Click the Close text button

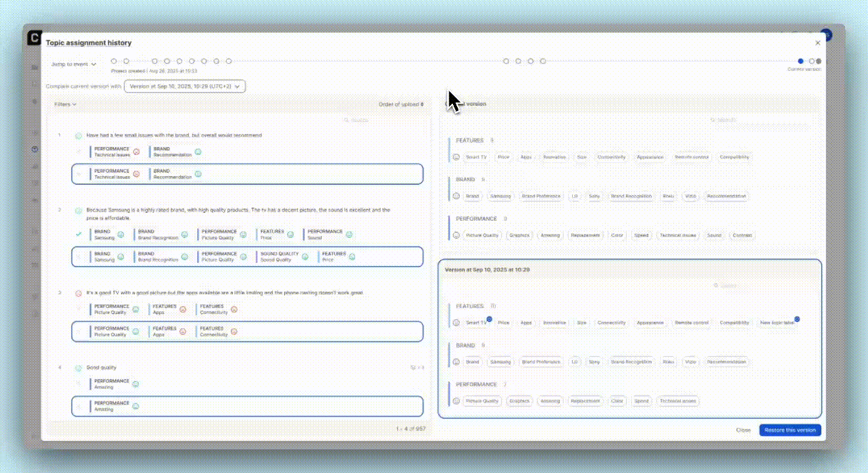coord(743,430)
